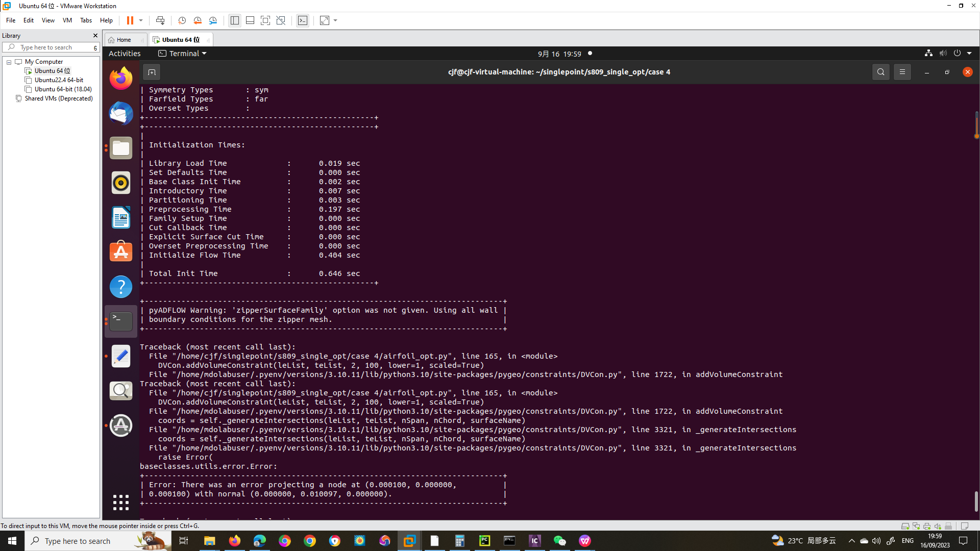
Task: Open the search bar in the Terminal window
Action: pyautogui.click(x=880, y=72)
